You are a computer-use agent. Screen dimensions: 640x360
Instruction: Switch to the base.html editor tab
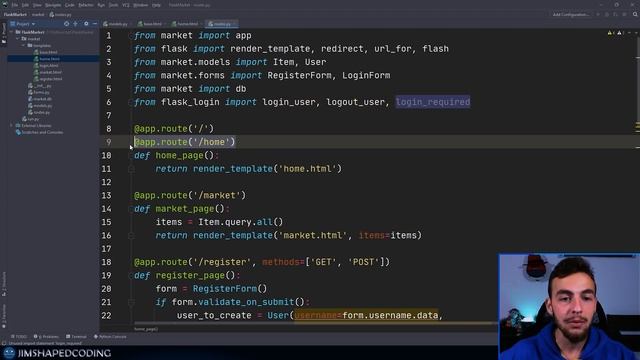click(151, 24)
